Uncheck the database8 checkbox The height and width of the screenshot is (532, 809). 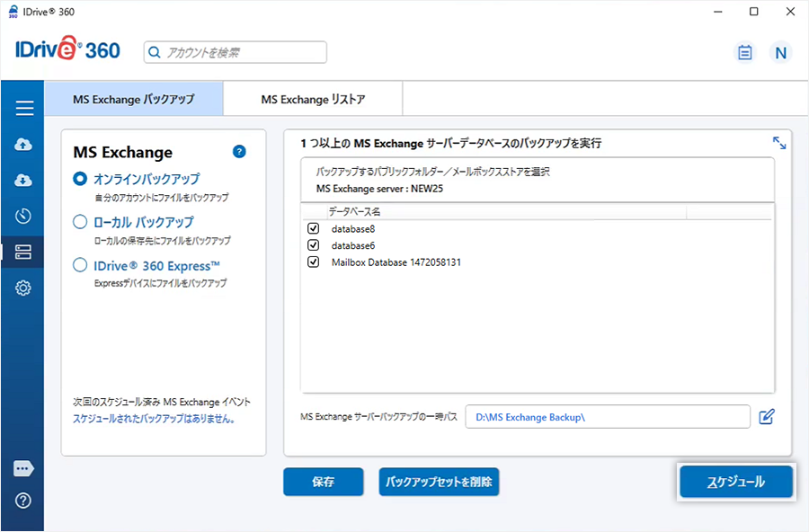click(x=314, y=228)
